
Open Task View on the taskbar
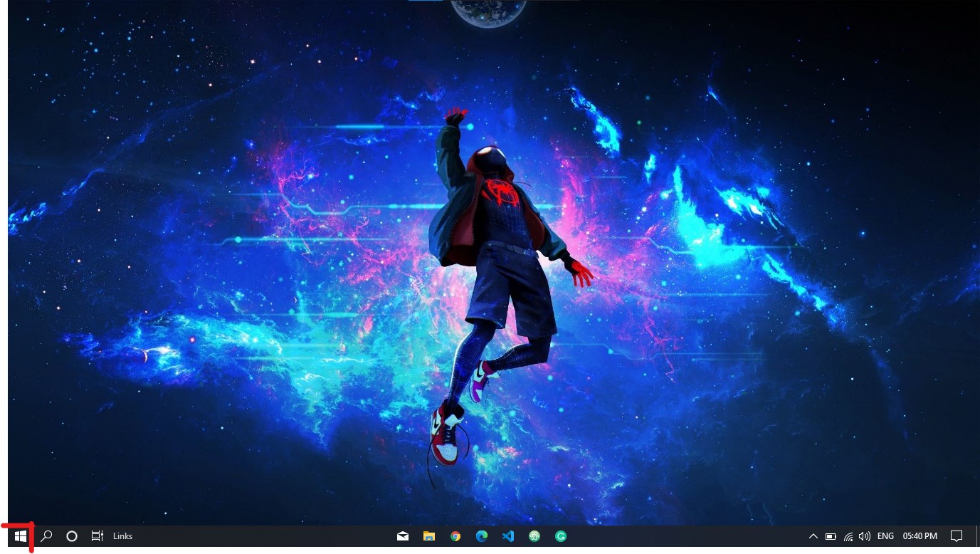coord(98,536)
